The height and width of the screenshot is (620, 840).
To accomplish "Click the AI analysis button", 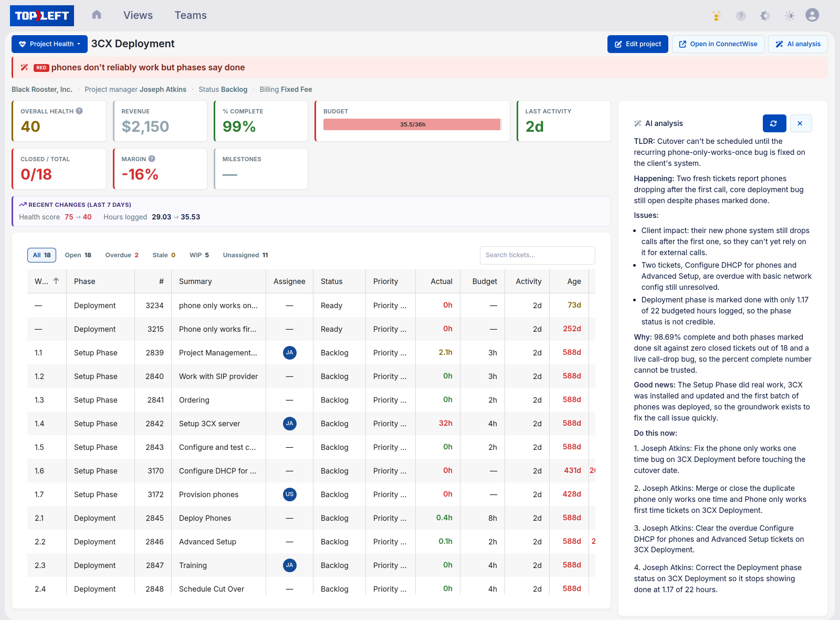I will (798, 44).
